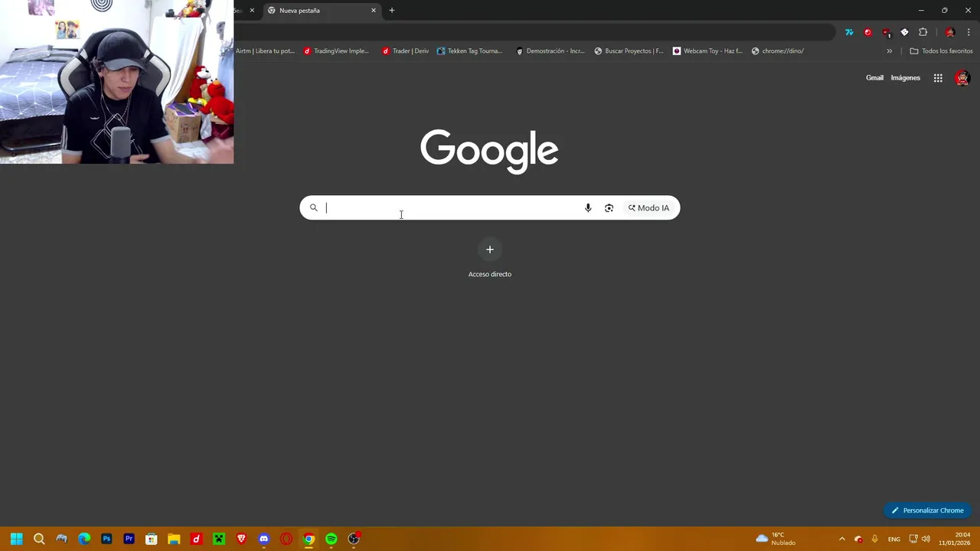This screenshot has width=980, height=551.
Task: Open a new tab with plus button
Action: (392, 11)
